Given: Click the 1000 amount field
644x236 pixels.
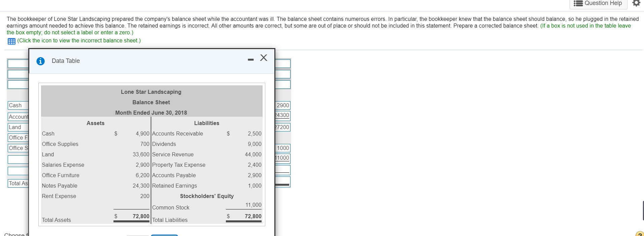Looking at the screenshot, I should click(283, 148).
